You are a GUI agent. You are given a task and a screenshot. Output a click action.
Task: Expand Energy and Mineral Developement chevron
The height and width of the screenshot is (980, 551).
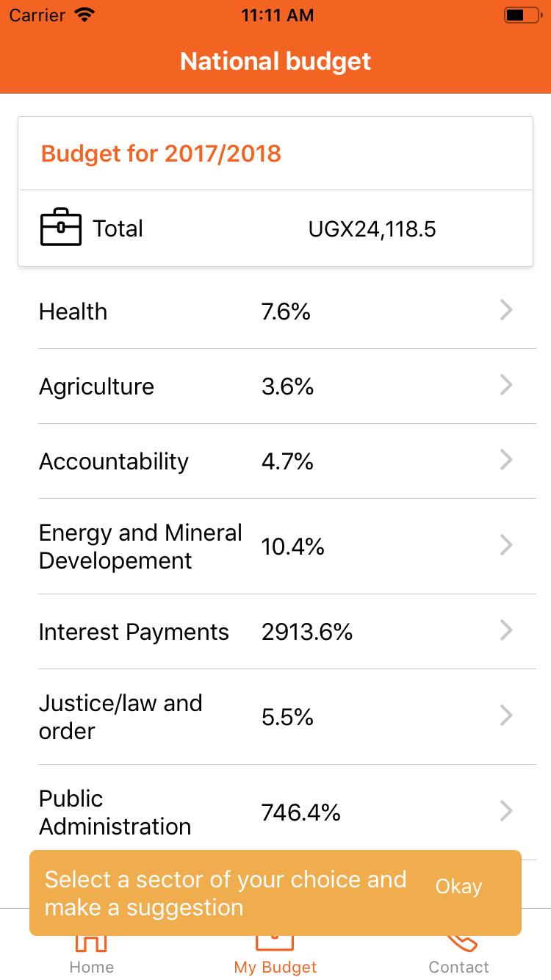tap(506, 546)
